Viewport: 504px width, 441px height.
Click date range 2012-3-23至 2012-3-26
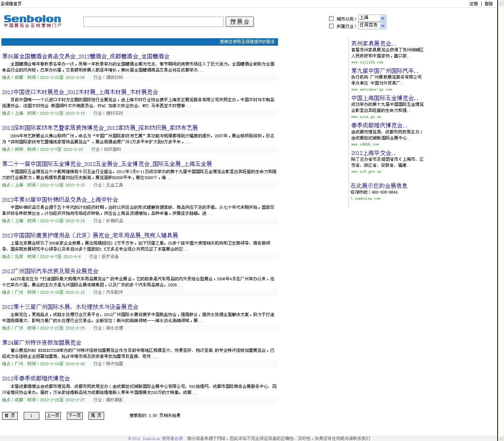[x=62, y=78]
